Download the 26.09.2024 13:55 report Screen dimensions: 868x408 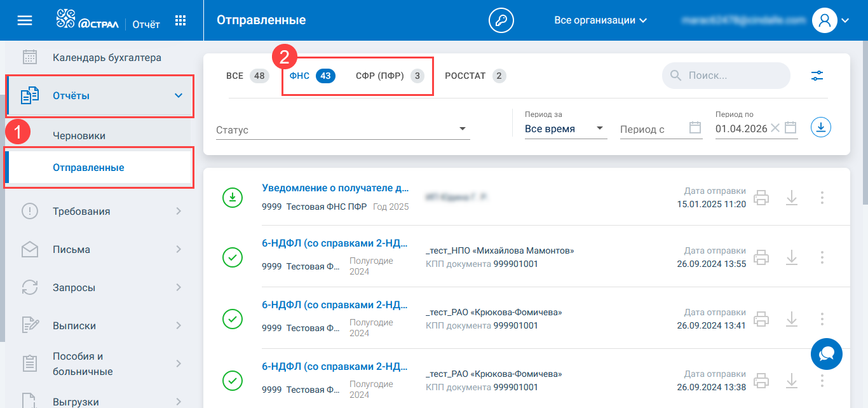(x=791, y=257)
